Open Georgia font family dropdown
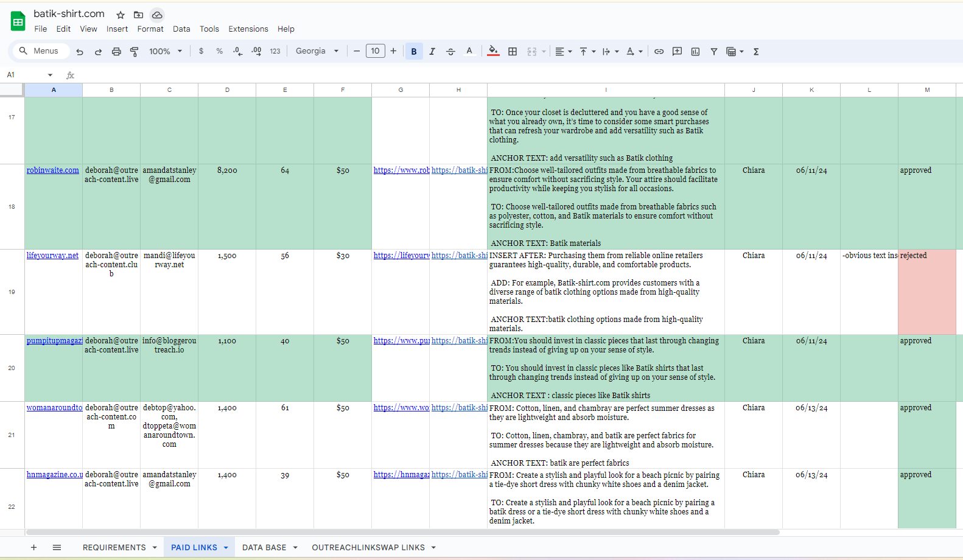Viewport: 963px width, 560px height. (x=317, y=51)
